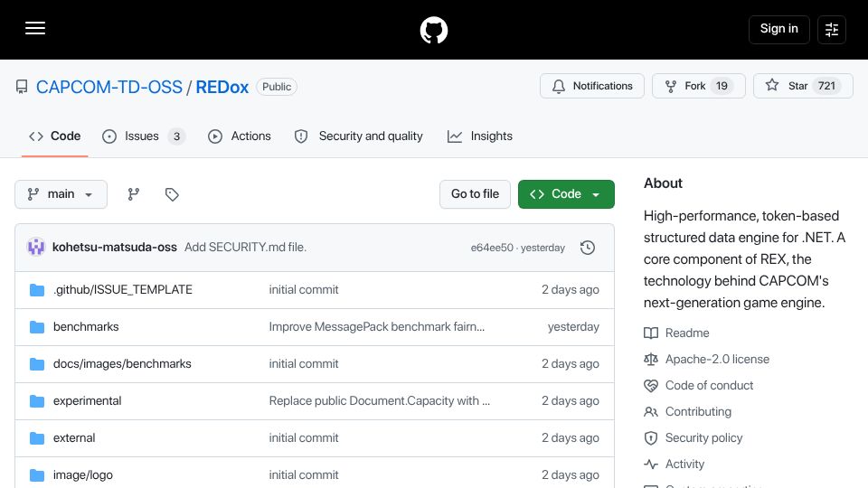This screenshot has height=488, width=868.
Task: Click the yesterday timestamp for benchmarks
Action: [573, 327]
